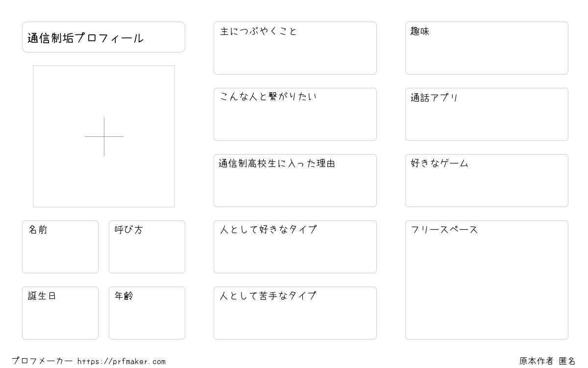Click the 呼び方 nickname box
Viewport: 588px width, 368px height.
point(147,247)
